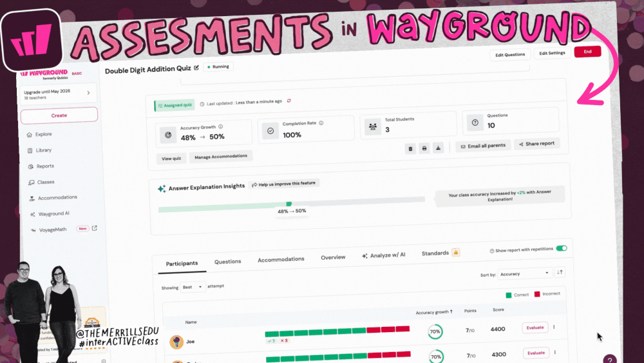Click the 48% to 50% accuracy progress bar
The width and height of the screenshot is (644, 363).
292,204
